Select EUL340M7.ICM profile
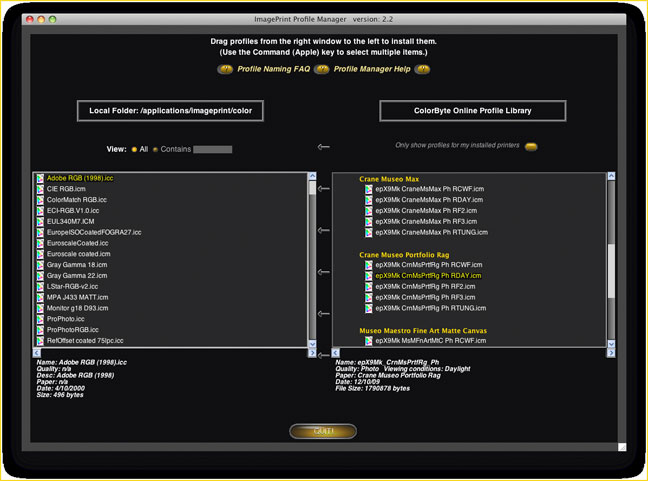The image size is (648, 481). pyautogui.click(x=70, y=221)
